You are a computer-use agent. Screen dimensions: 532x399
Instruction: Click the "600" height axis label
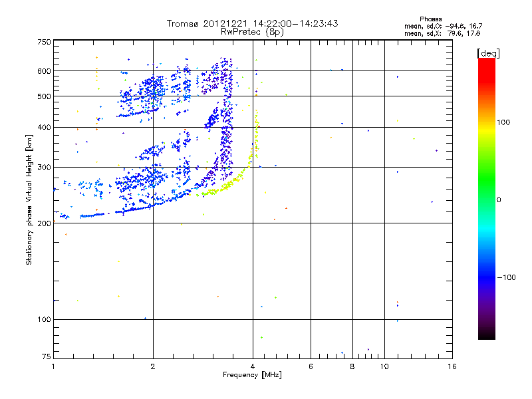[x=44, y=71]
